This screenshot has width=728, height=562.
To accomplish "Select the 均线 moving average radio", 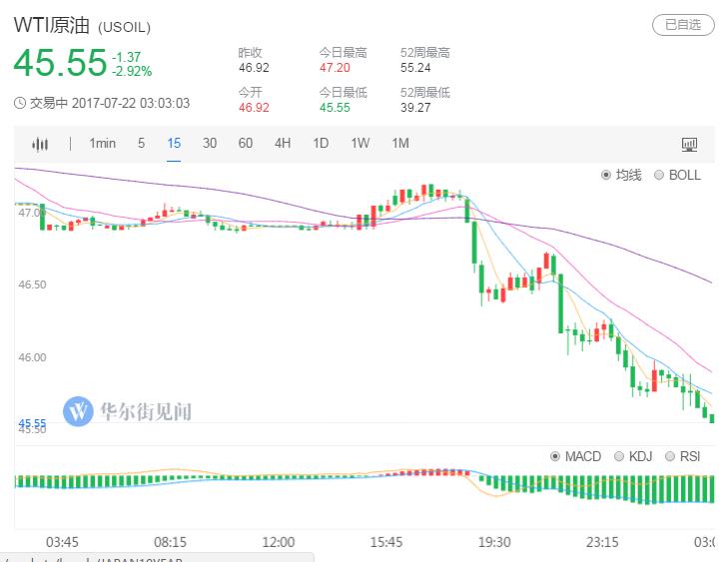I will 606,175.
